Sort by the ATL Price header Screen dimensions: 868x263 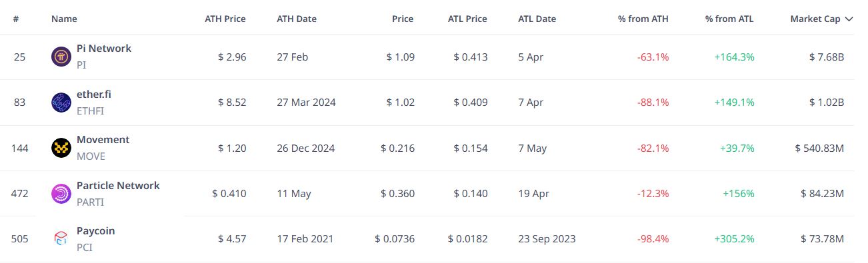click(468, 19)
